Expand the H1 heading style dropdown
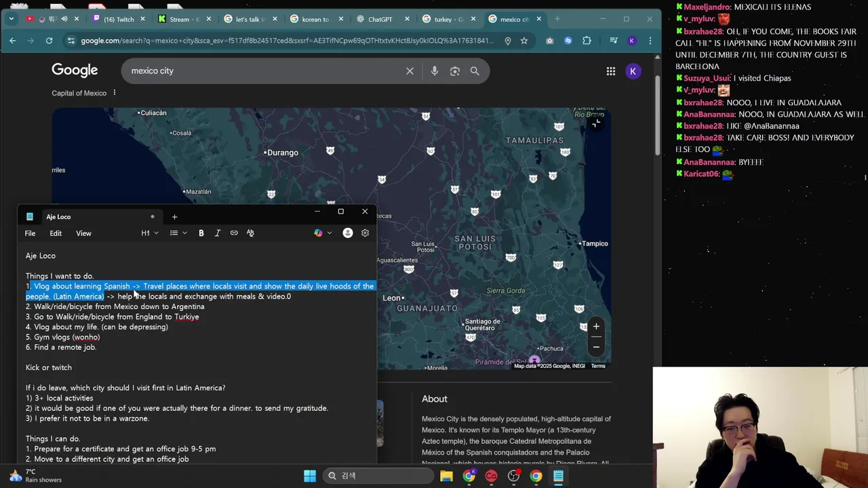This screenshot has height=488, width=868. click(150, 233)
